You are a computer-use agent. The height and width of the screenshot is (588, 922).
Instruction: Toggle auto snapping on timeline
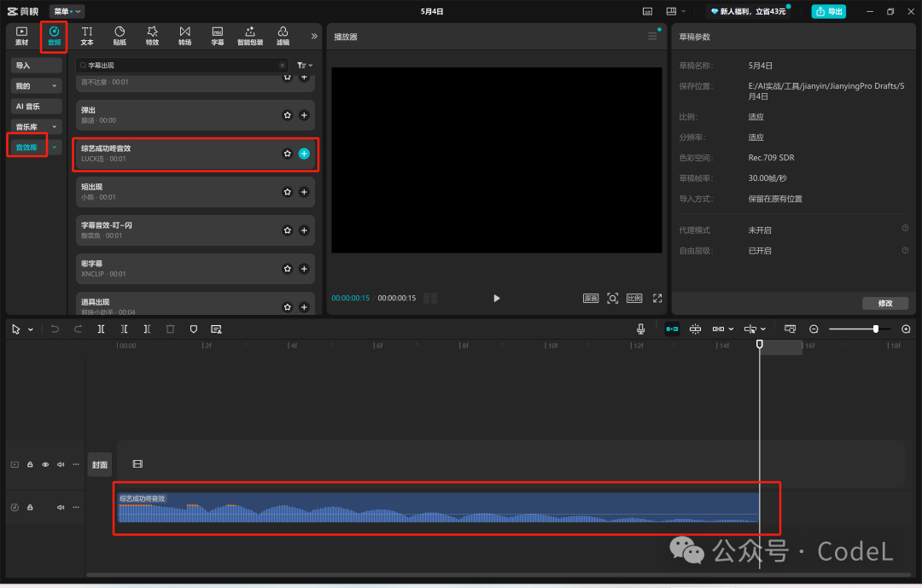click(695, 329)
